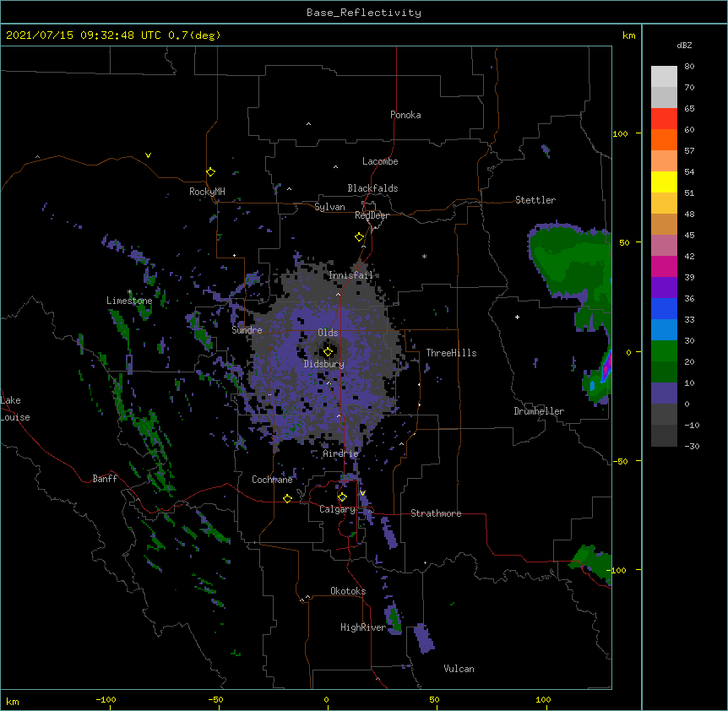Select the radar site diamond between Olds and Didsbury
The width and height of the screenshot is (728, 711).
[329, 351]
